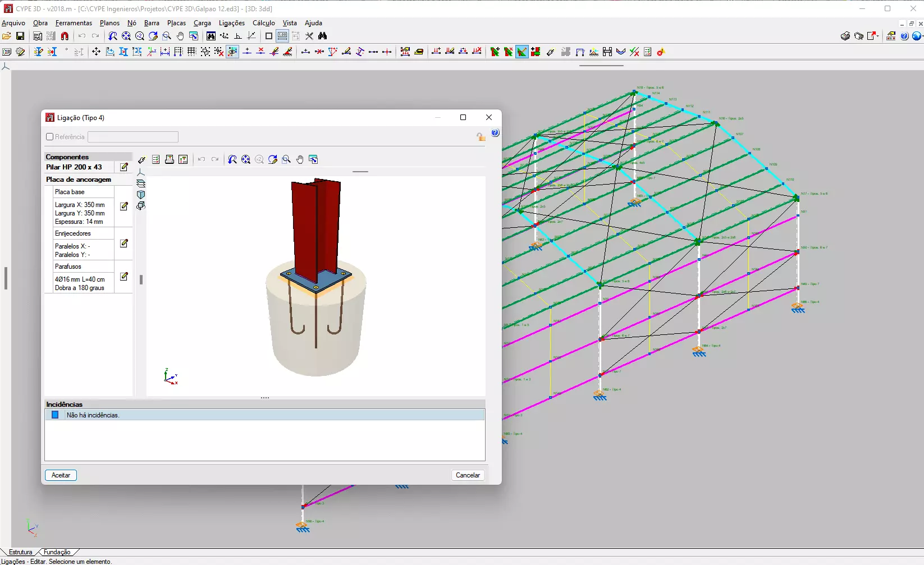Click the Referência text input field
Viewport: 924px width, 565px height.
133,137
